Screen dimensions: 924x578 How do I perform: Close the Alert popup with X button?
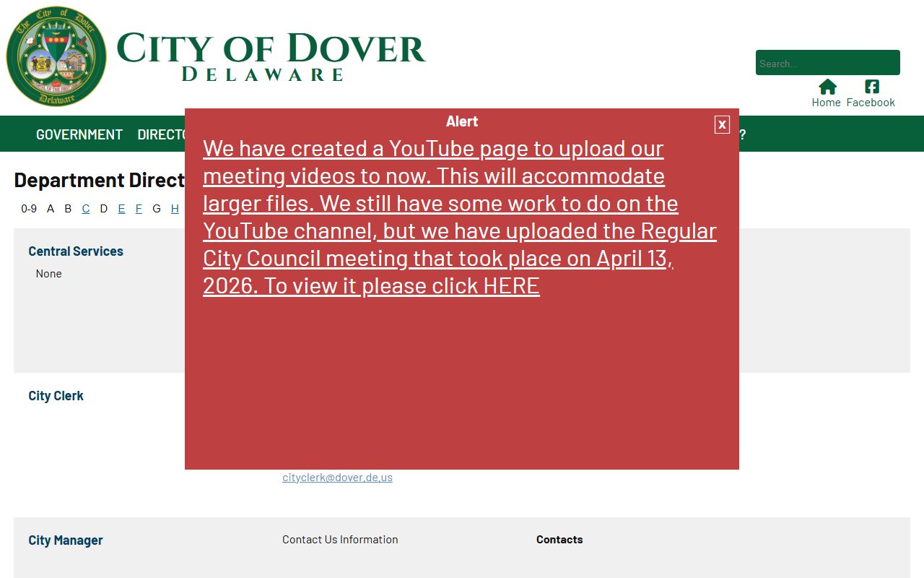(x=722, y=124)
